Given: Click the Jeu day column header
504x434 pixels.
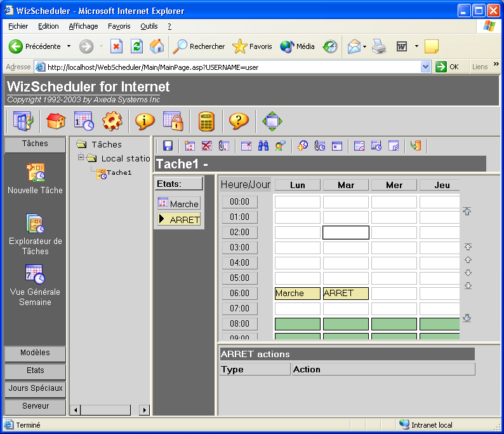Looking at the screenshot, I should click(440, 186).
